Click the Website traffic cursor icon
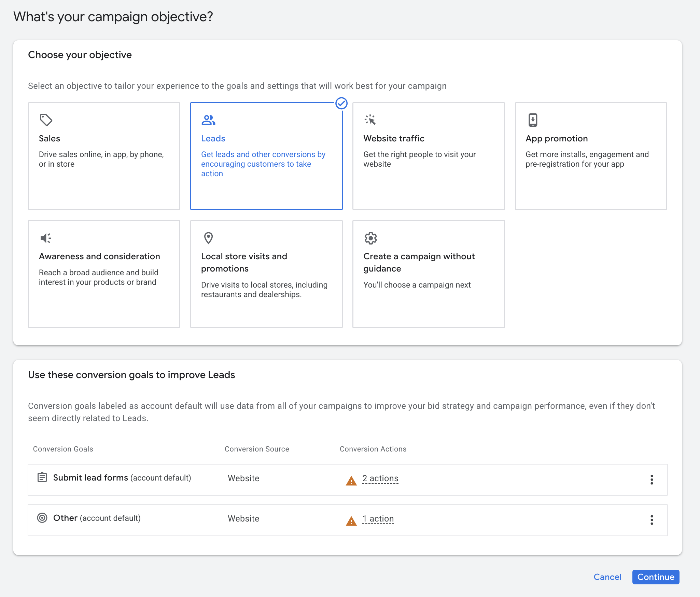 point(370,120)
